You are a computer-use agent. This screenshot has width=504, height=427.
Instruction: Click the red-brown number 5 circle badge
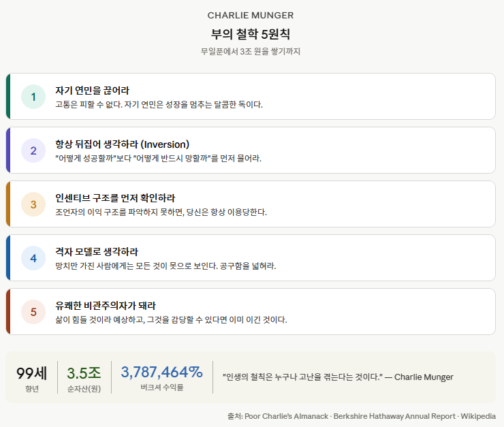[x=33, y=312]
